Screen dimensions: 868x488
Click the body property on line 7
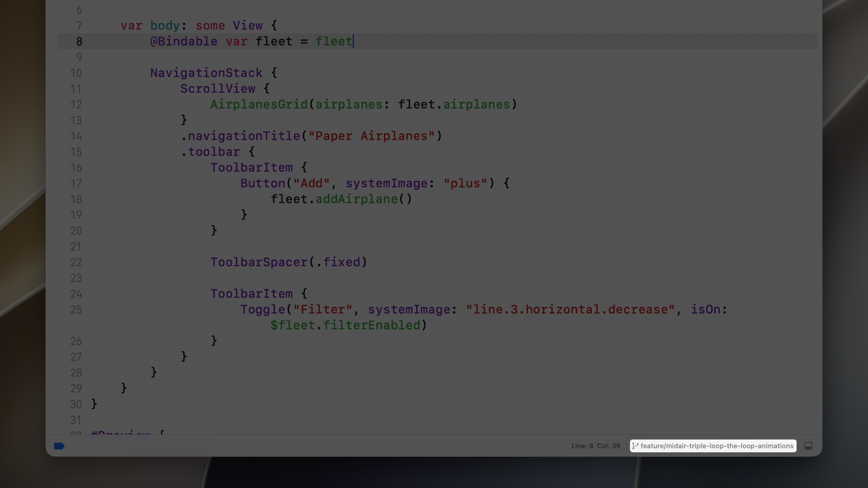click(165, 26)
